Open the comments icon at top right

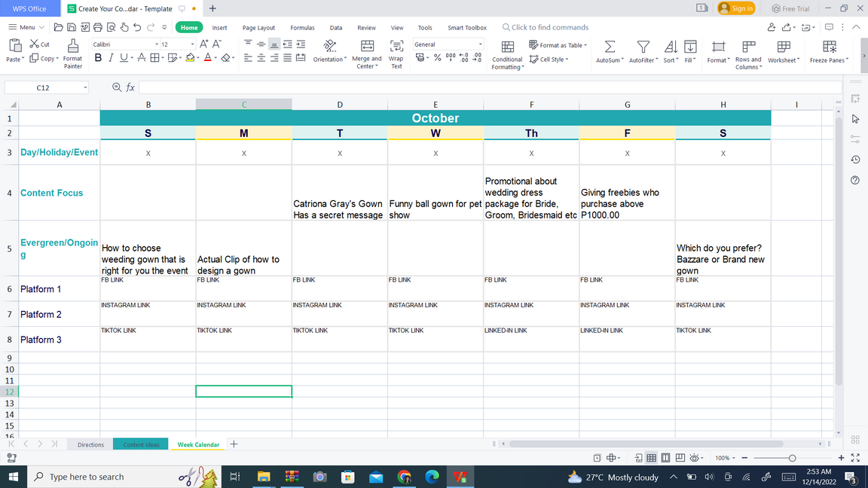click(x=829, y=27)
